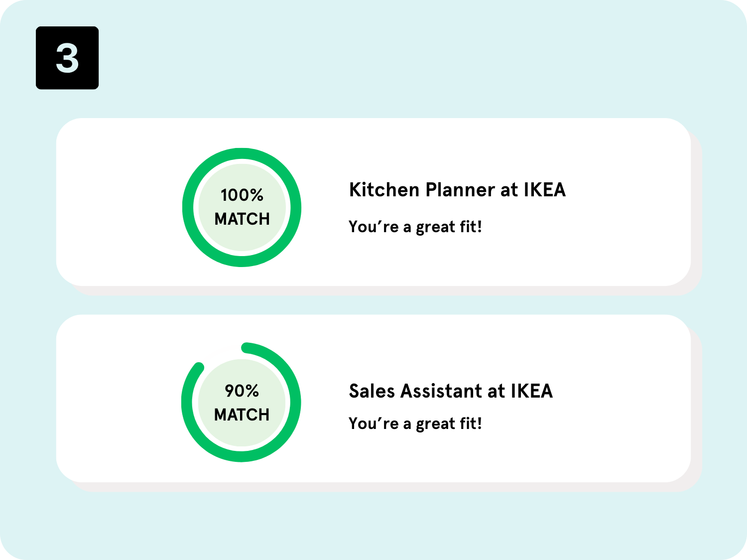Open the Kitchen Planner at IKEA title

pyautogui.click(x=457, y=190)
